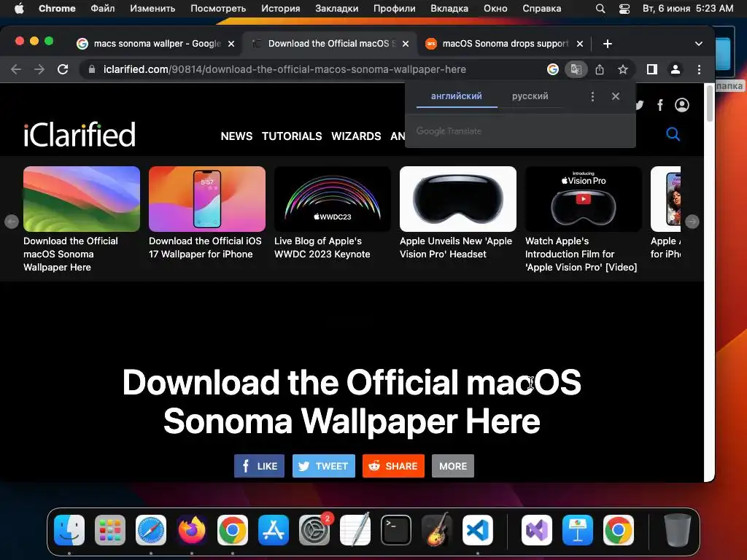Image resolution: width=747 pixels, height=560 pixels.
Task: Open the Chrome profile button
Action: (x=675, y=69)
